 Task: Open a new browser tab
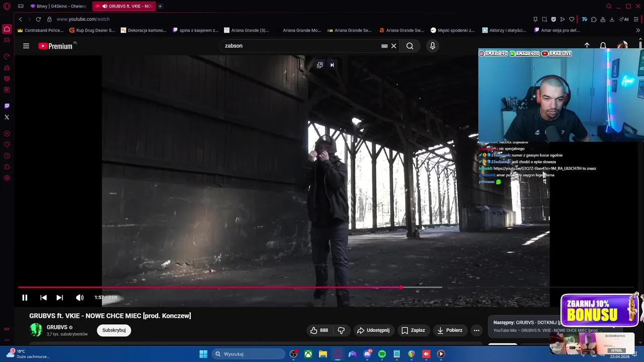(x=160, y=6)
